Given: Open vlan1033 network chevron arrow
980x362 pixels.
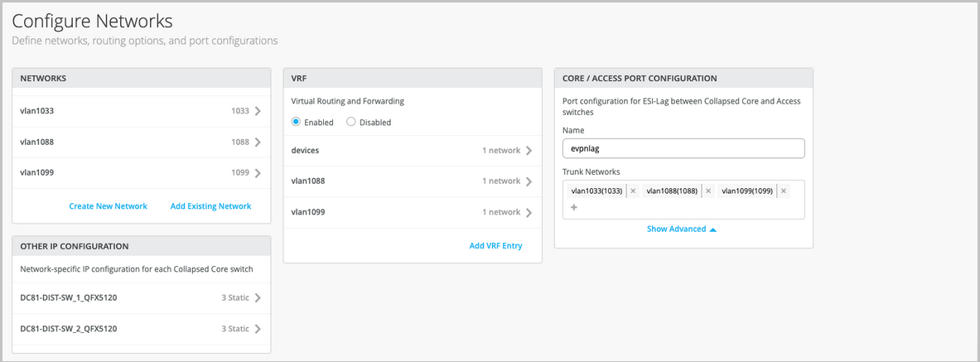Looking at the screenshot, I should (258, 111).
